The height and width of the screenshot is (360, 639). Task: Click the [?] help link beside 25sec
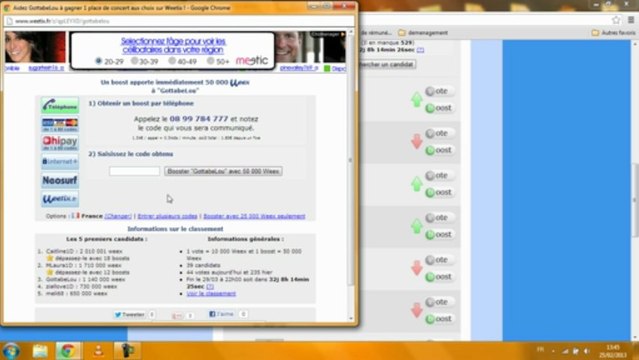pyautogui.click(x=210, y=287)
